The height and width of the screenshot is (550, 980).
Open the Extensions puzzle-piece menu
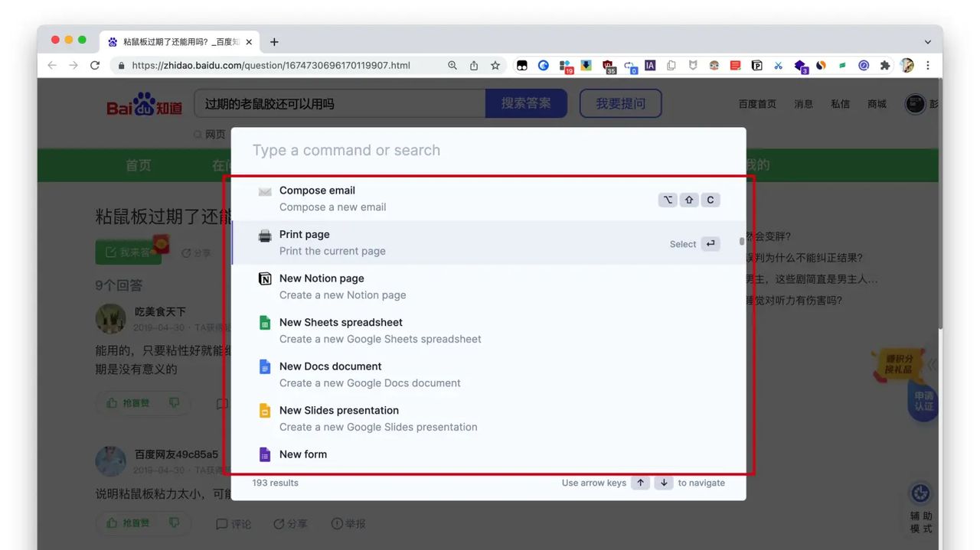tap(885, 66)
